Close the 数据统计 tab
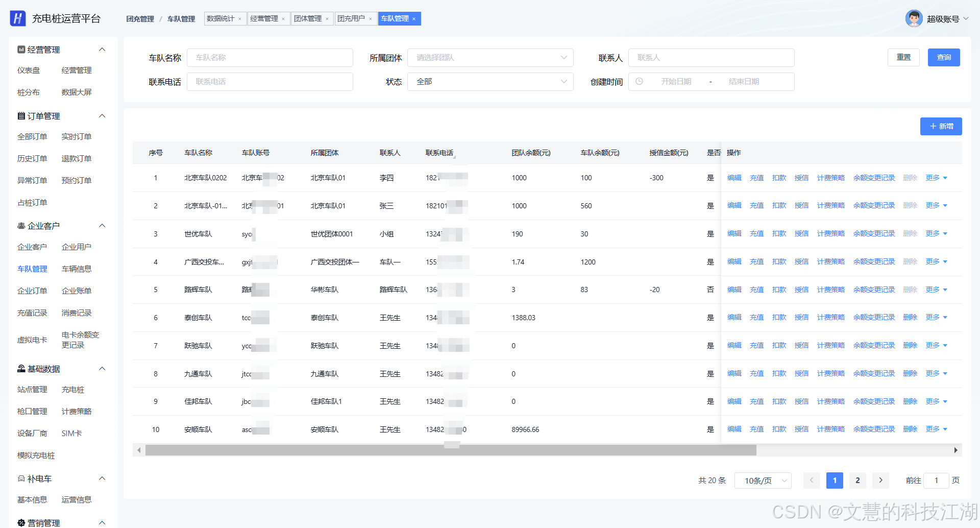Image resolution: width=980 pixels, height=528 pixels. 240,19
